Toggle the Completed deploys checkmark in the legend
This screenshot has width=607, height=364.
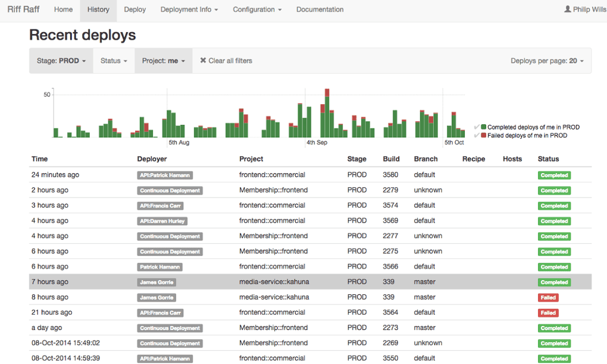pyautogui.click(x=477, y=127)
